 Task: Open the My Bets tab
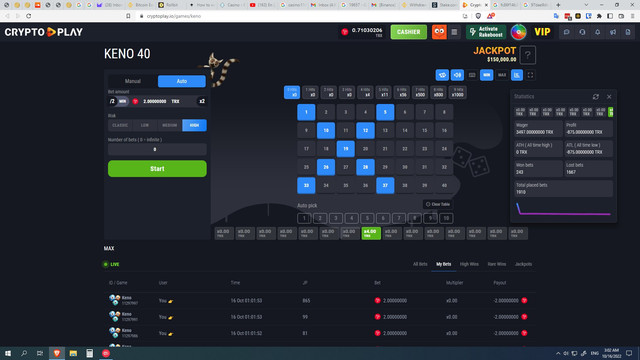444,264
